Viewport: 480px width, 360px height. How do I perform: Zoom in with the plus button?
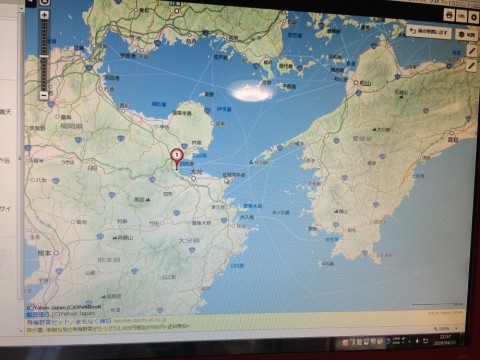click(x=44, y=15)
